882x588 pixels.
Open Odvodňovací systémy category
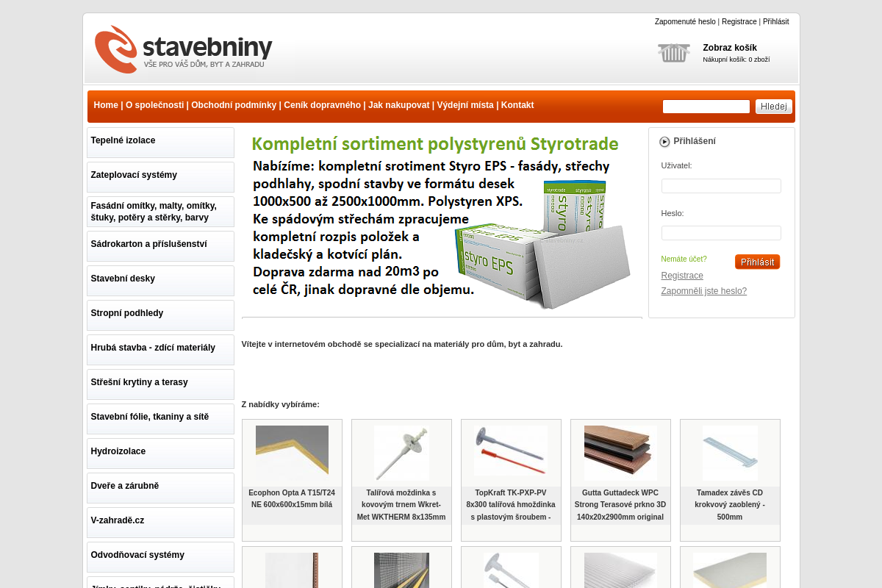pyautogui.click(x=160, y=557)
